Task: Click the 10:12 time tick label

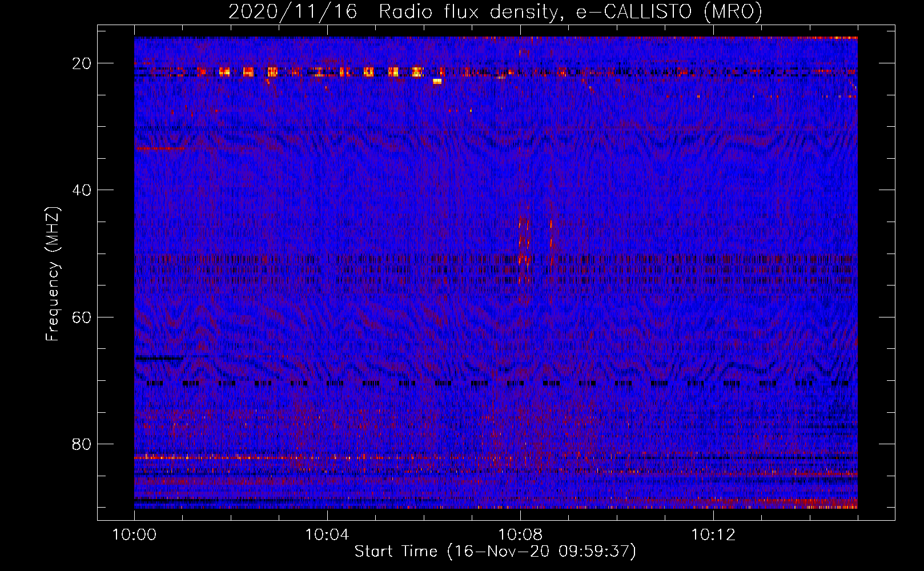Action: (x=713, y=535)
